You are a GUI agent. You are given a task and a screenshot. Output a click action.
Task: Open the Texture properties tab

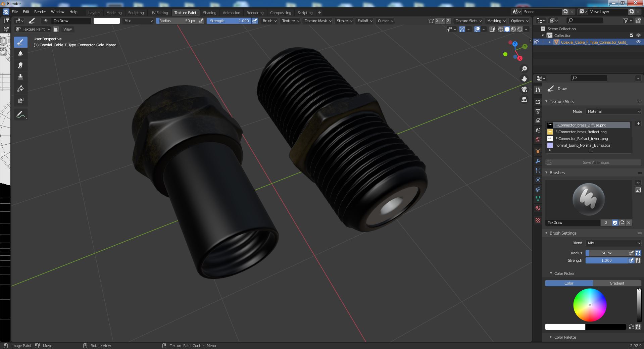pyautogui.click(x=538, y=220)
